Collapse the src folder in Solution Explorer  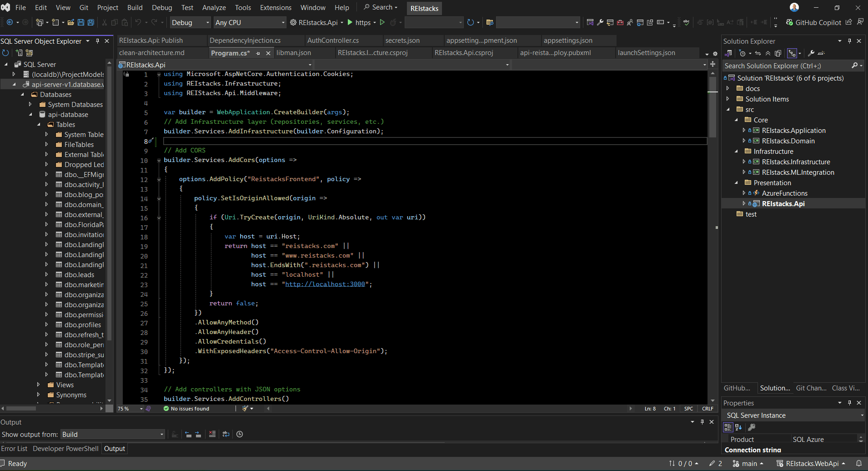tap(728, 110)
